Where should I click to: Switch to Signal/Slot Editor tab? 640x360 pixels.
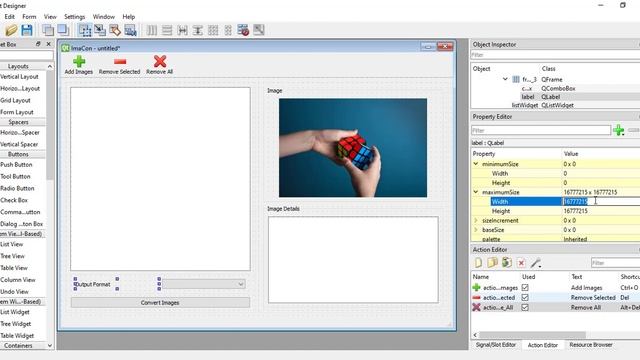click(x=496, y=345)
